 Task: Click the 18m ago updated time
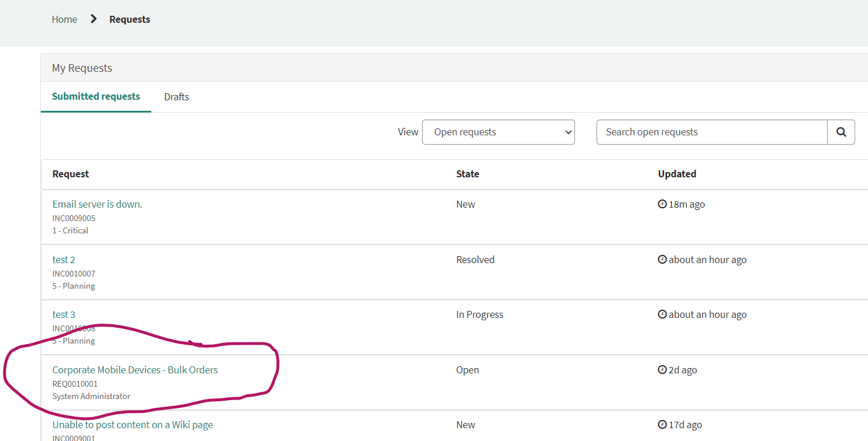point(687,204)
